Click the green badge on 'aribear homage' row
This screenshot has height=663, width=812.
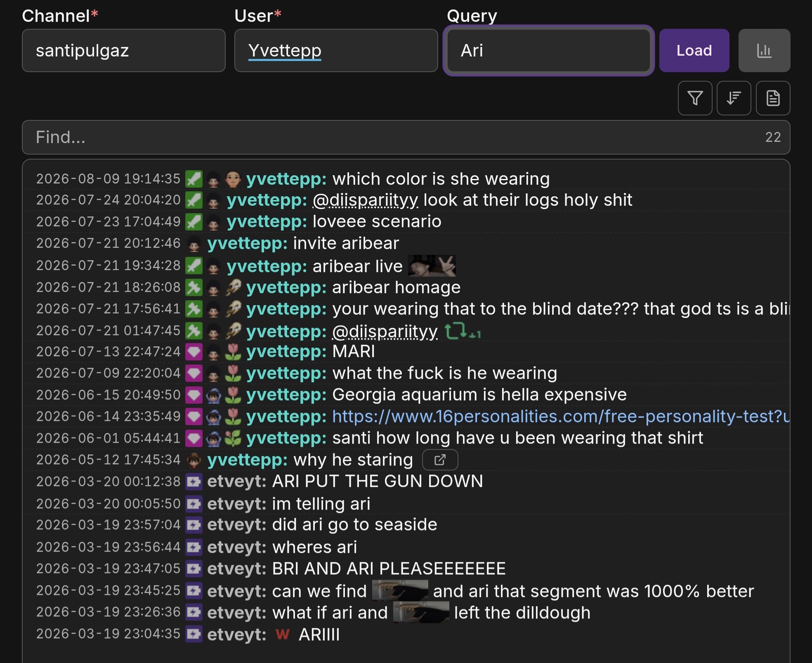click(194, 287)
